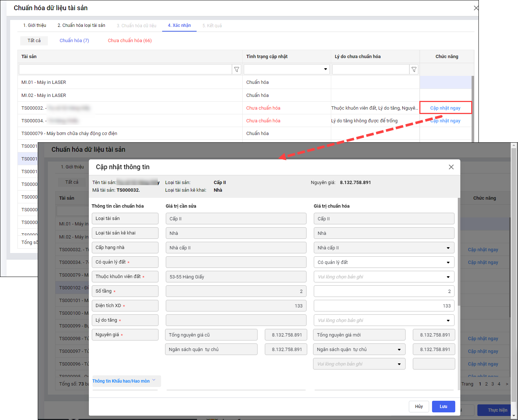The width and height of the screenshot is (518, 420).
Task: Go to 2. Chuẩn hóa loại tài sản tab
Action: pos(81,25)
